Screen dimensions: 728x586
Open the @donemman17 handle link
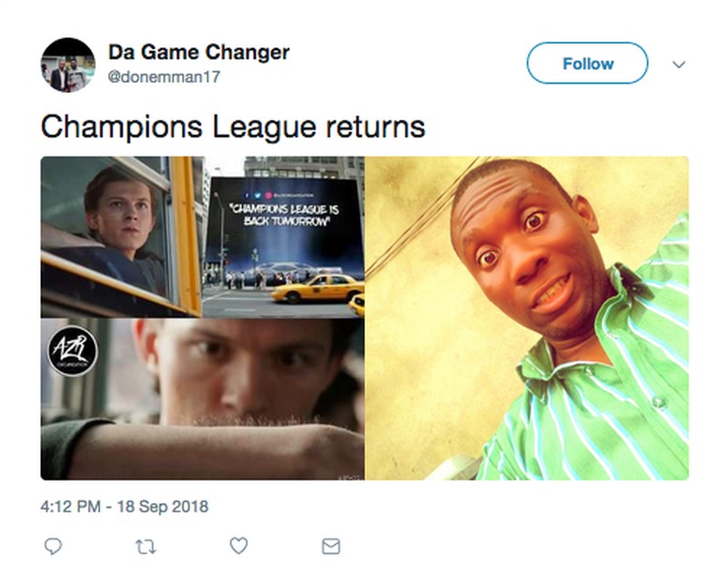click(x=164, y=76)
